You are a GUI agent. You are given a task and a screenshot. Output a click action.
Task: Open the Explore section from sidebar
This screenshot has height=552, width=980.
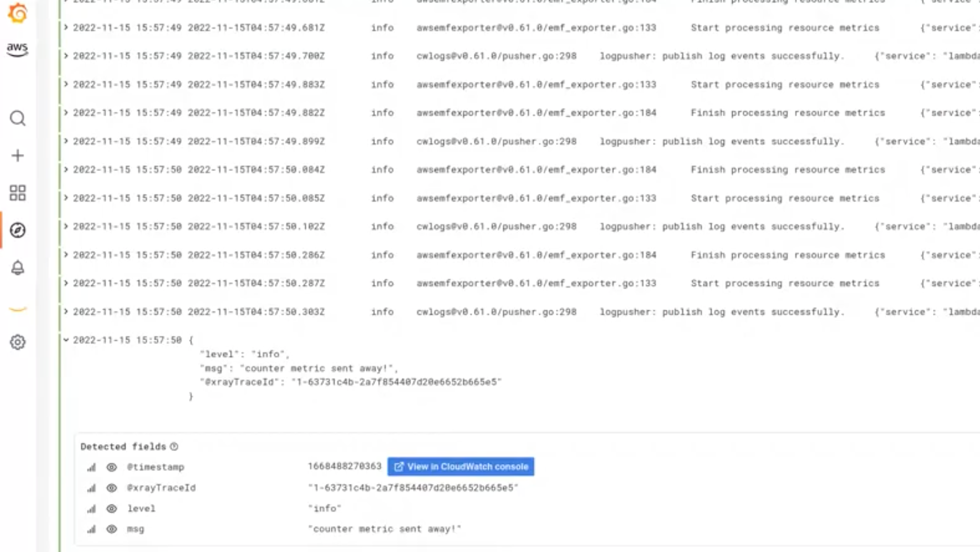(17, 231)
